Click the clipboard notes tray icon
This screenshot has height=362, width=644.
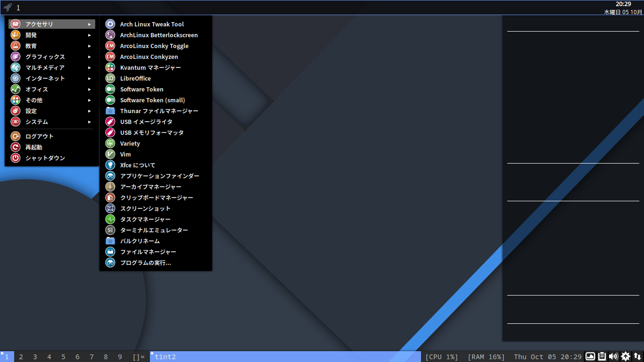pyautogui.click(x=602, y=356)
